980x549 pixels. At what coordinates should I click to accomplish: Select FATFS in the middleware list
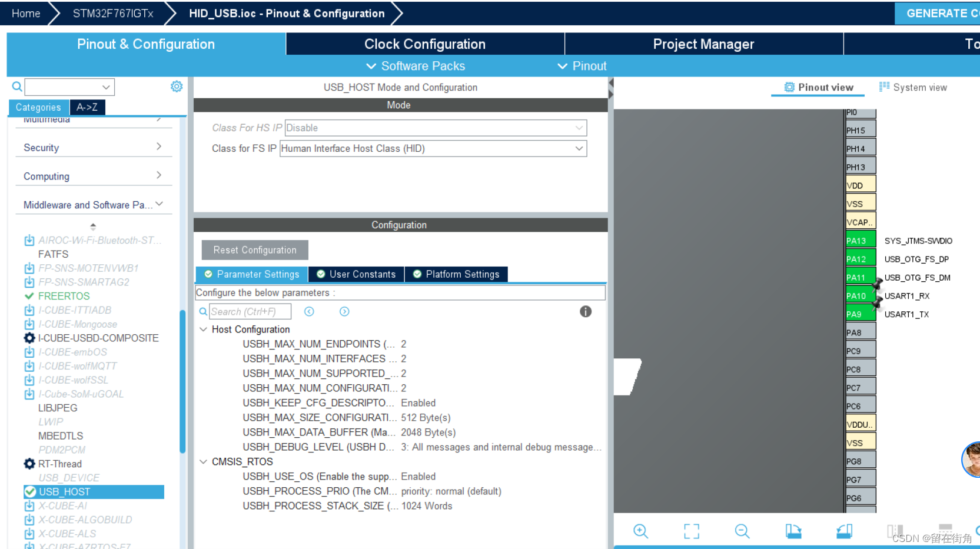tap(53, 254)
